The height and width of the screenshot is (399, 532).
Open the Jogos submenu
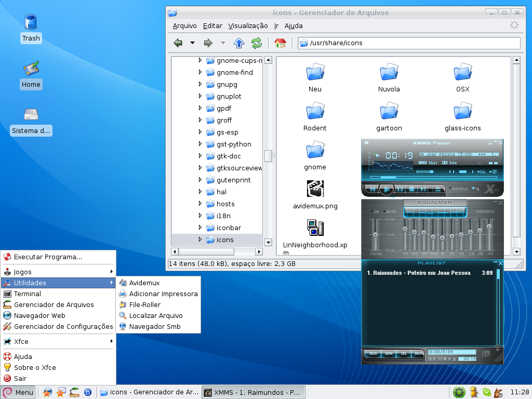[58, 272]
